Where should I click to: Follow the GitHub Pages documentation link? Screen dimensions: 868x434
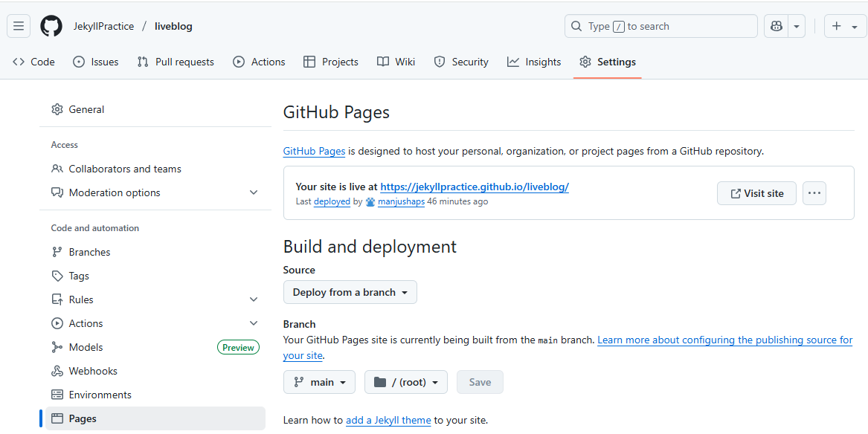coord(314,151)
